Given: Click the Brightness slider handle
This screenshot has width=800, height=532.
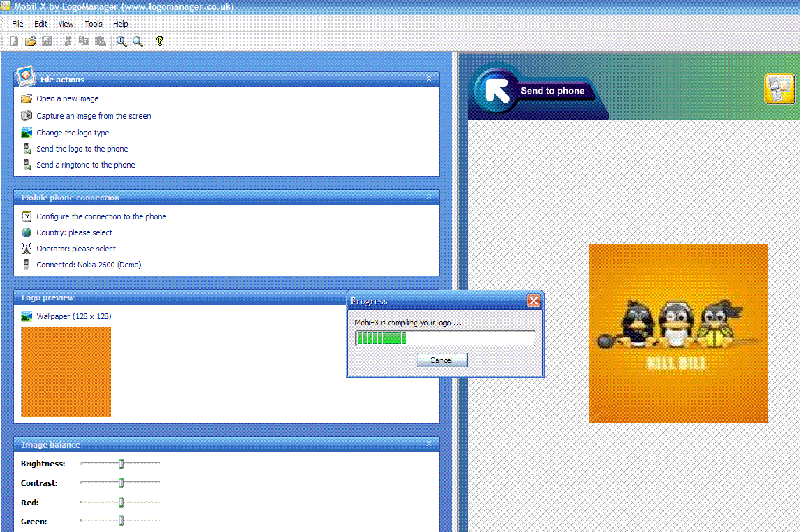Looking at the screenshot, I should pos(121,464).
